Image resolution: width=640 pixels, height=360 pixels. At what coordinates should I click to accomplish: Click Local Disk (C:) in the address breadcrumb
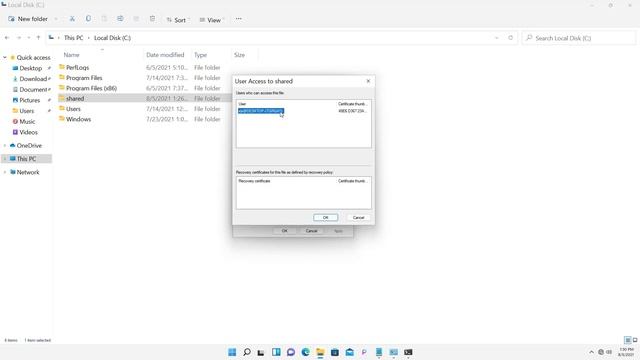(112, 38)
